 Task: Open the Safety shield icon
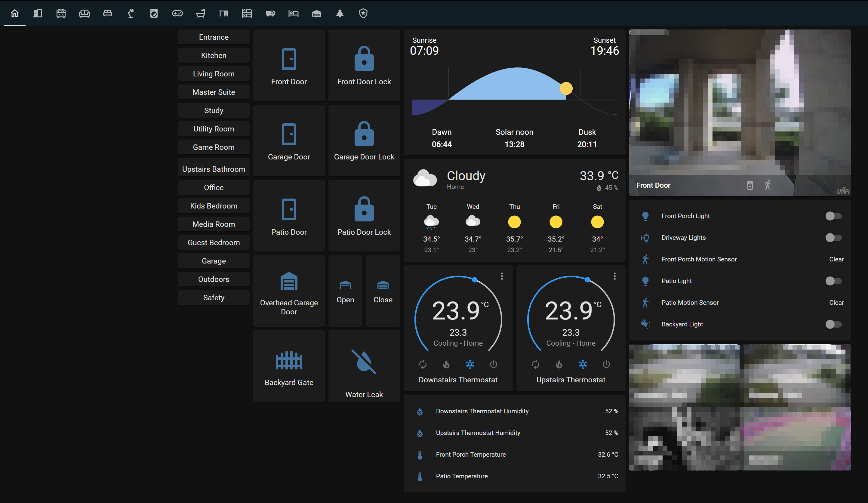pyautogui.click(x=363, y=14)
